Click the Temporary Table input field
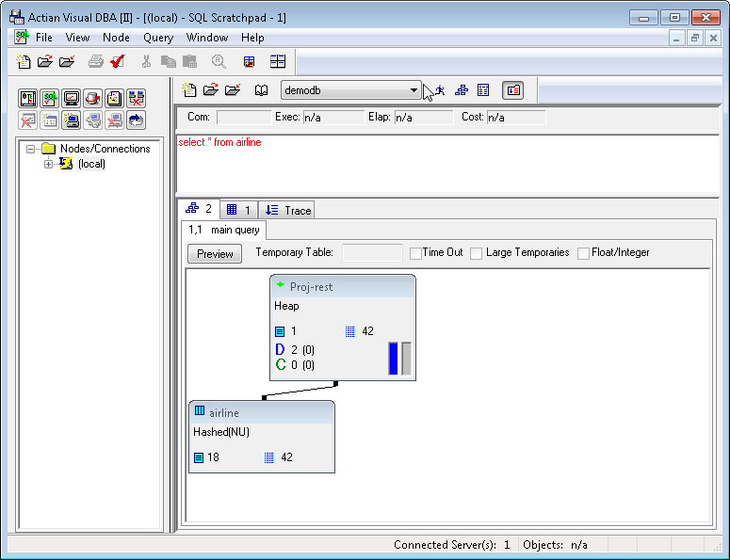Screen dimensions: 730x560 tap(372, 253)
